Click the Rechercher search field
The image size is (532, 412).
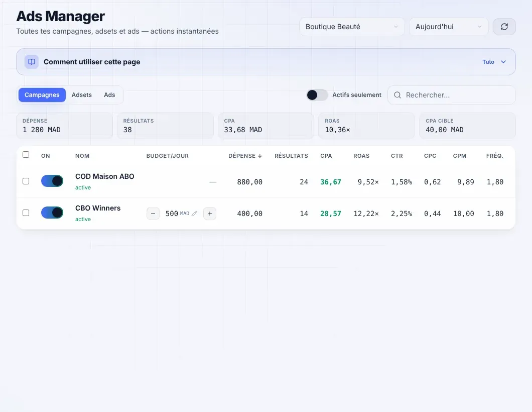452,95
